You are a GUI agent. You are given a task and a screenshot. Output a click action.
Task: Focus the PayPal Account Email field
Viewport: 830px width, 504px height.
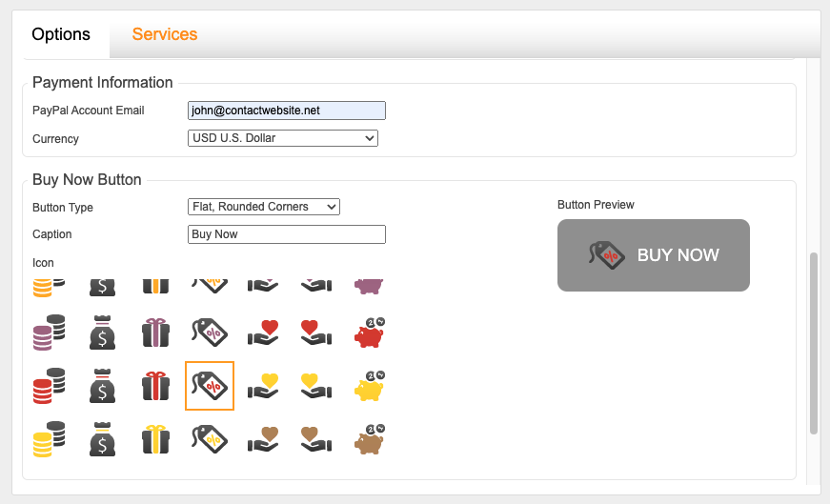pos(287,111)
